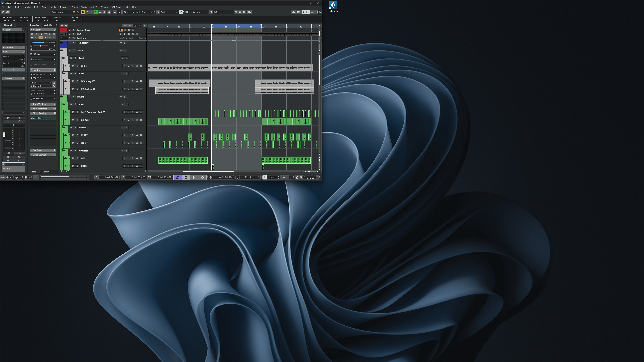Open the track search magnifier icon
The height and width of the screenshot is (362, 644).
145,25
